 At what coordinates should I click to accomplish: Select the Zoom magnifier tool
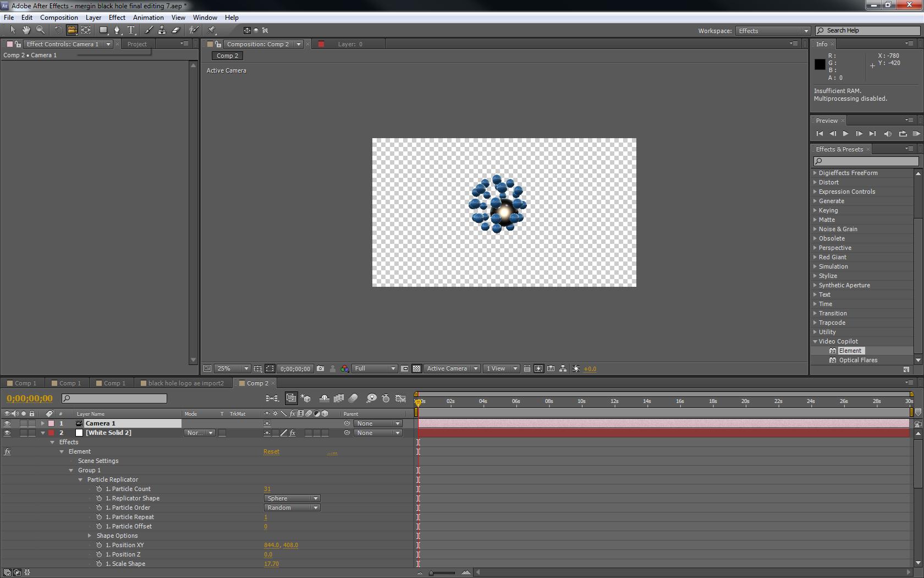[40, 30]
